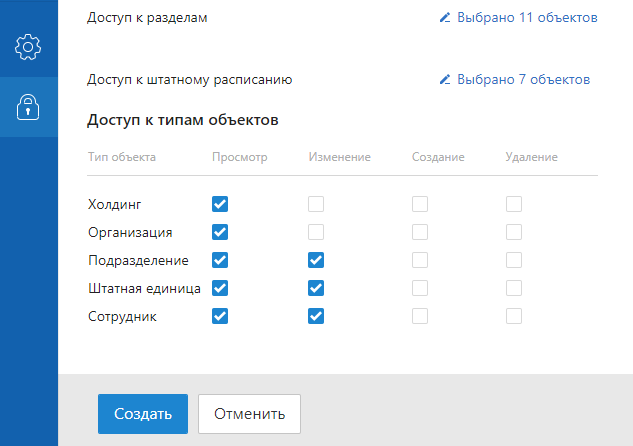The image size is (633, 446).
Task: Enable Создание for Сотрудник
Action: tap(420, 316)
